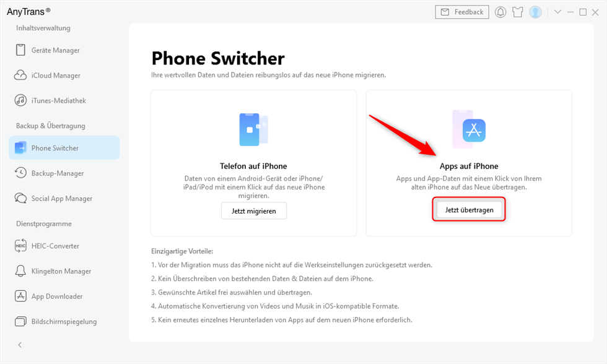Click the notification bell icon
607x364 pixels.
(x=500, y=12)
